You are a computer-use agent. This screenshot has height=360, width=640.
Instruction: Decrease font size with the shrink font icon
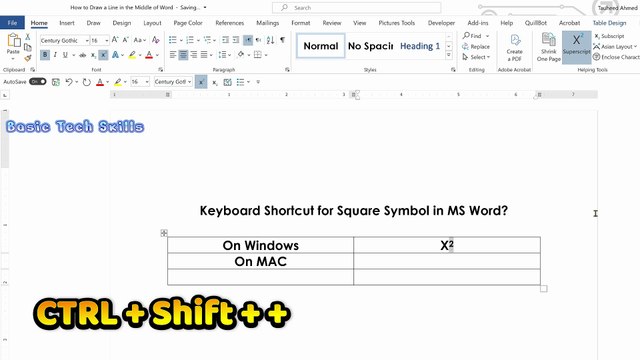126,40
